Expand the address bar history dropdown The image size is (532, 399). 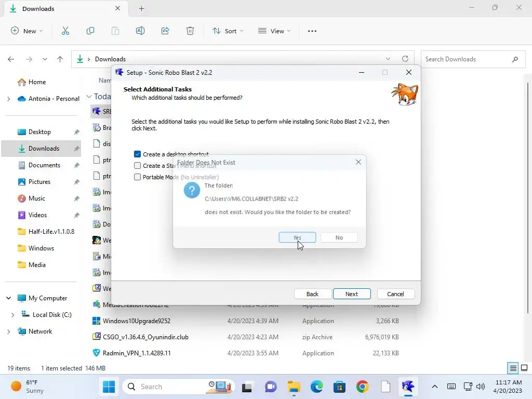tap(388, 59)
